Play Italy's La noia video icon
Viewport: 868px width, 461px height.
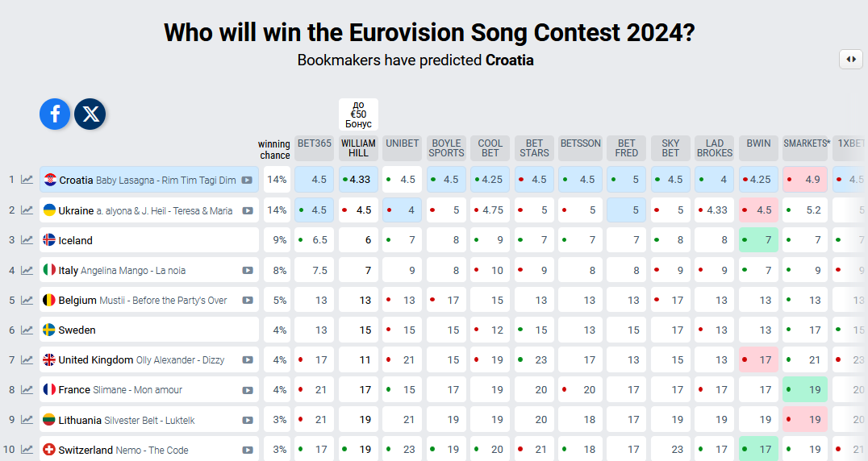[248, 271]
